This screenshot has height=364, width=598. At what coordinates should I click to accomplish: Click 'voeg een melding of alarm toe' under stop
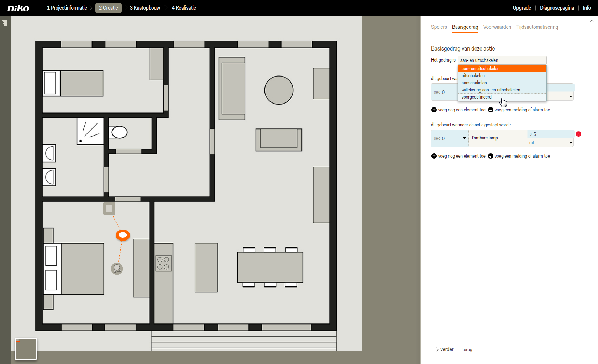pyautogui.click(x=522, y=156)
